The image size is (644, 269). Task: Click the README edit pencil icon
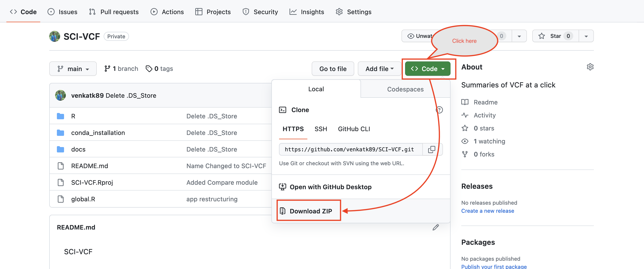[436, 227]
